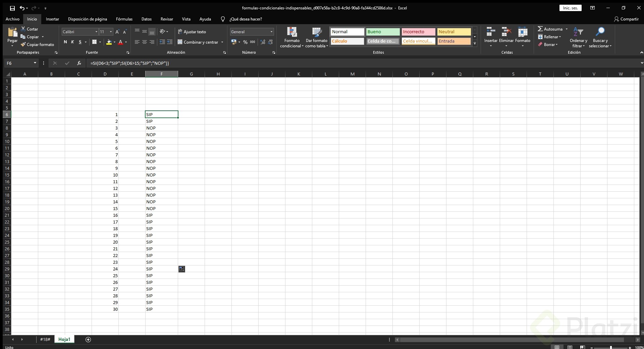The image size is (644, 349).
Task: Open Formato condicional menu
Action: (x=292, y=37)
